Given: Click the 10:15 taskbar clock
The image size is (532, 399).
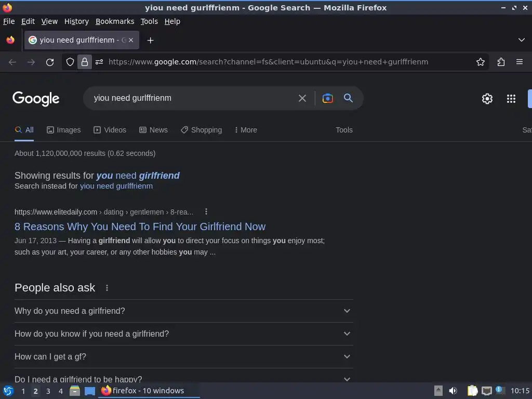Looking at the screenshot, I should (x=520, y=391).
